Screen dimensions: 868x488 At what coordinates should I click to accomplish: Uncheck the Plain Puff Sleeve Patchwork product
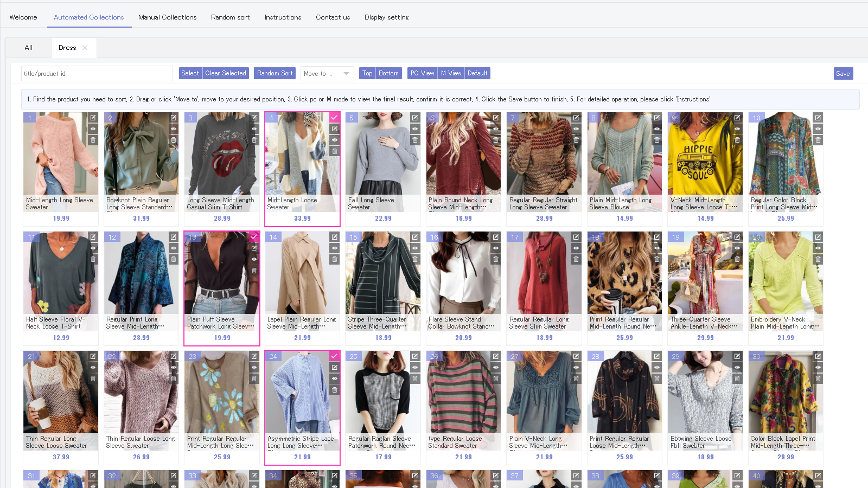click(254, 237)
